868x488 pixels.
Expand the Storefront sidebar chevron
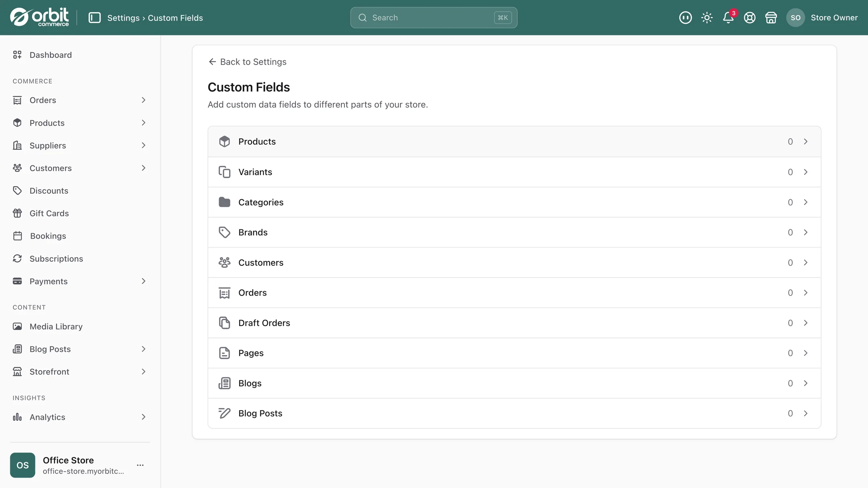(x=143, y=372)
